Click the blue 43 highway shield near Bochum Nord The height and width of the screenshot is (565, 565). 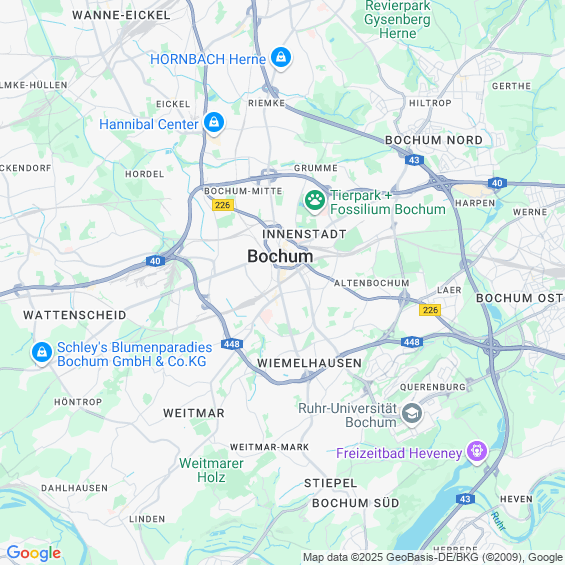tap(414, 160)
